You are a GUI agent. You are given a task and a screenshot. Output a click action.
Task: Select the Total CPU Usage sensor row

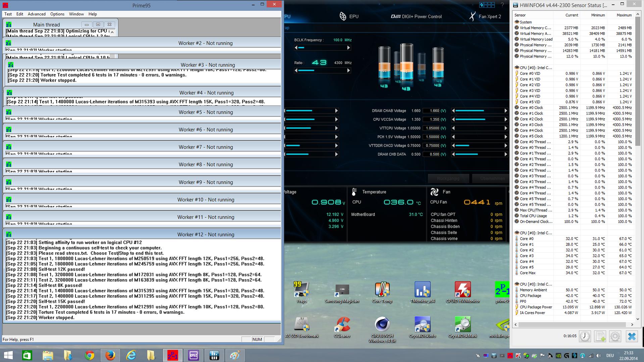[574, 216]
